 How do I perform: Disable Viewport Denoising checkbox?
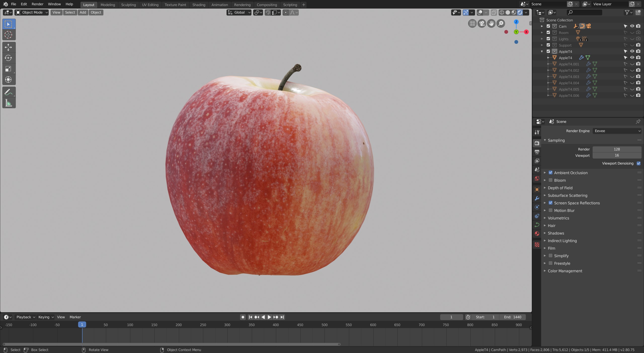[x=638, y=163]
